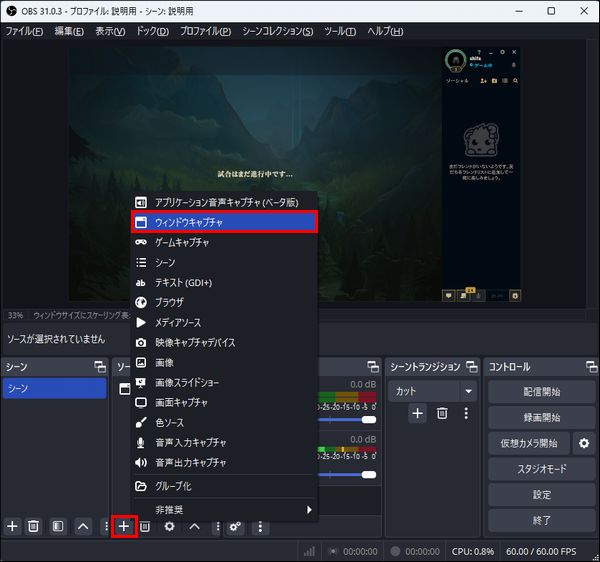Toggle スタジオモード
Image resolution: width=600 pixels, height=562 pixels.
541,469
